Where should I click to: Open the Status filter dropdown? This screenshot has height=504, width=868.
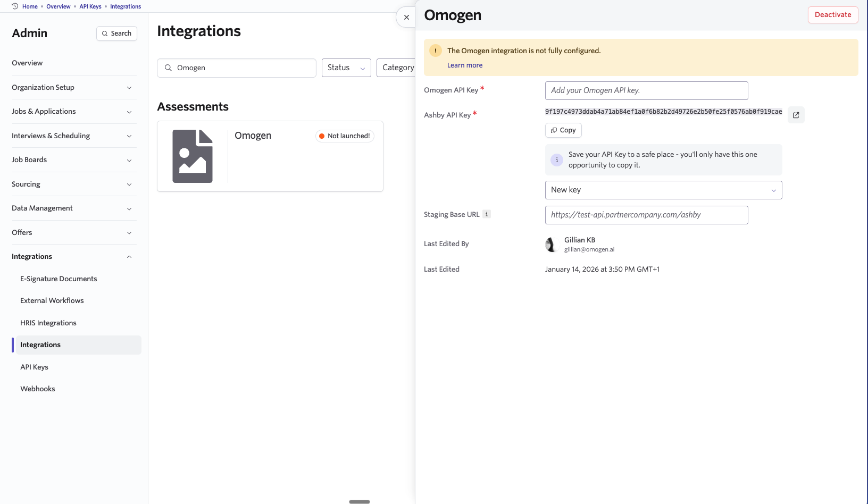tap(346, 68)
